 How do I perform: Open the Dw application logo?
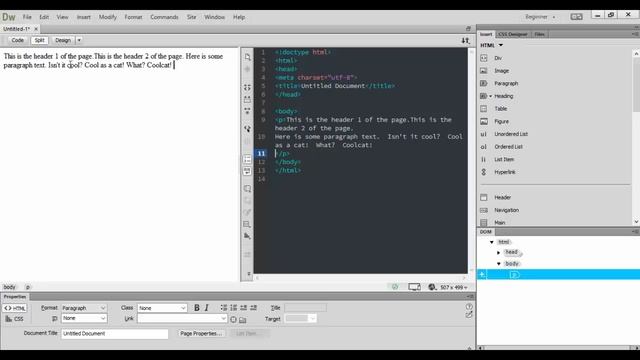pos(9,17)
